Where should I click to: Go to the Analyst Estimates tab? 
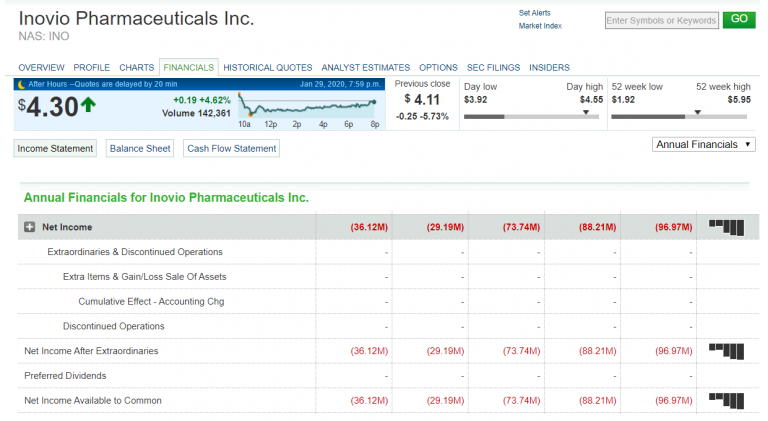(x=365, y=67)
